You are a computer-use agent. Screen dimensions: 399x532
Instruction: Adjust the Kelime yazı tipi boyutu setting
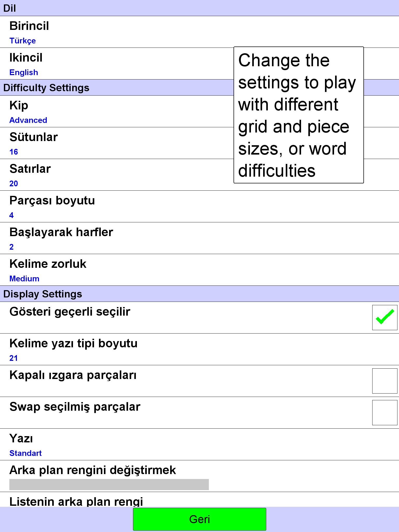click(199, 349)
